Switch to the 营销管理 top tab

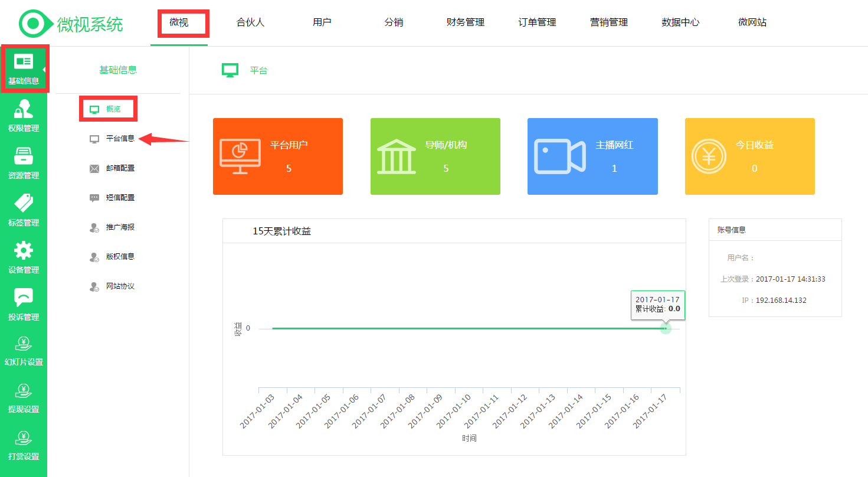click(x=609, y=22)
